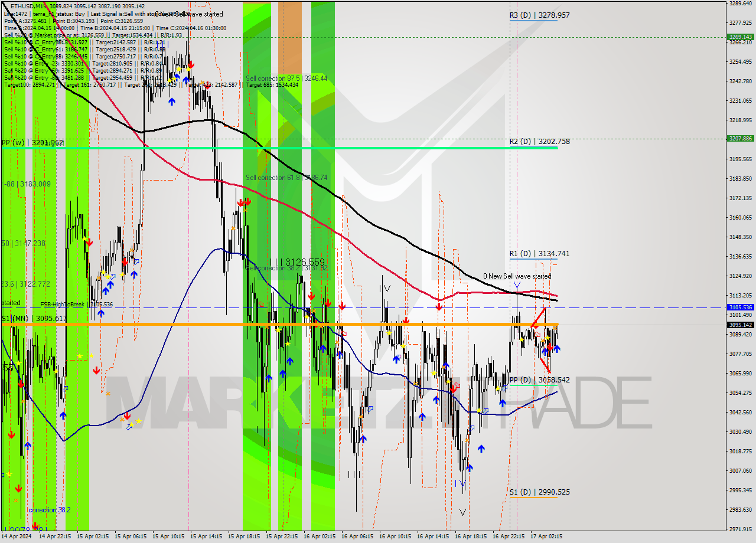Click the 16 Apr 02:15 time label
This screenshot has height=543, width=756.
[320, 537]
